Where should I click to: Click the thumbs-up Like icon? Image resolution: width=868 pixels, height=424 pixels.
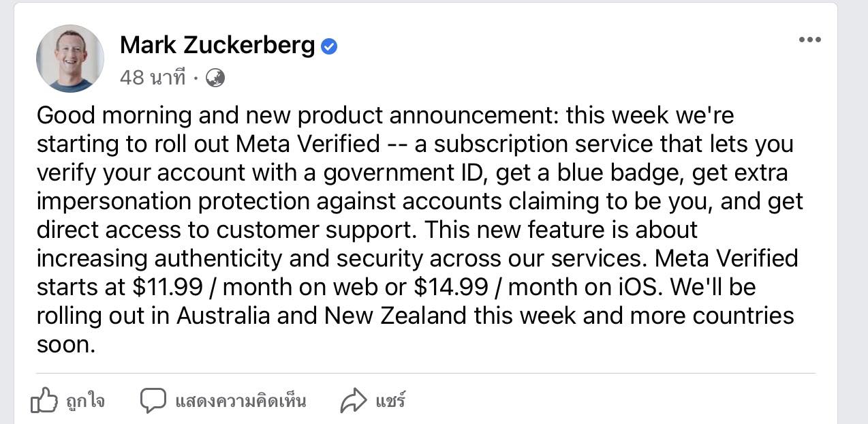(44, 400)
